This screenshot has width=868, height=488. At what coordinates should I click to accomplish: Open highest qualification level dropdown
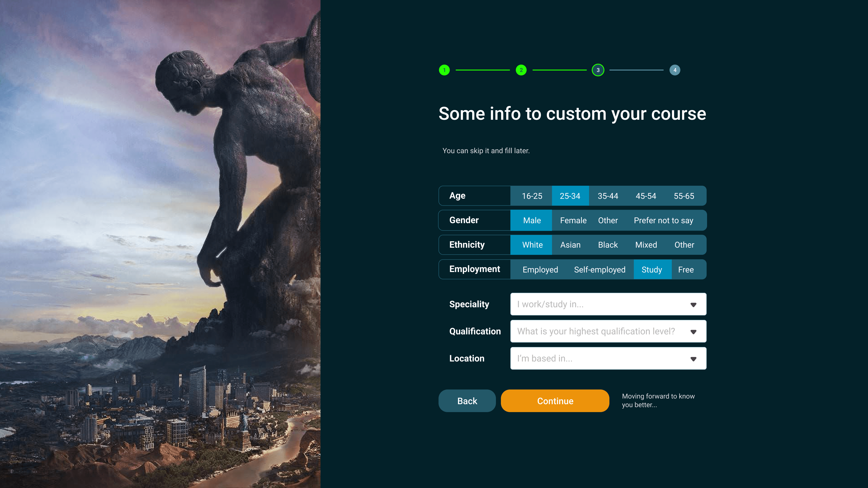pos(600,331)
